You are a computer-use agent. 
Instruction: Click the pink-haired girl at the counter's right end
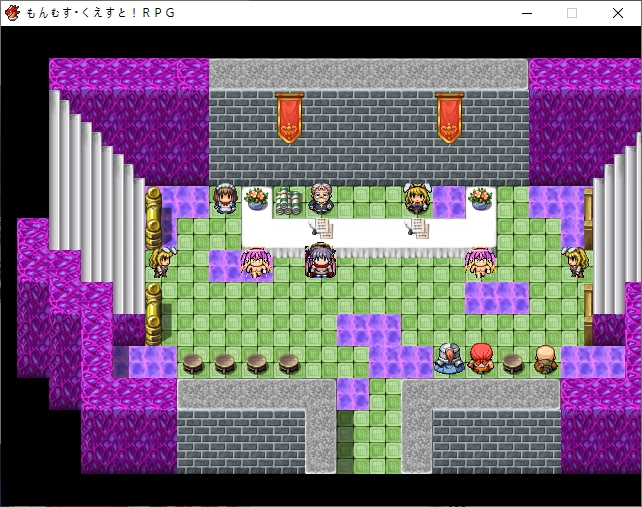pos(480,262)
